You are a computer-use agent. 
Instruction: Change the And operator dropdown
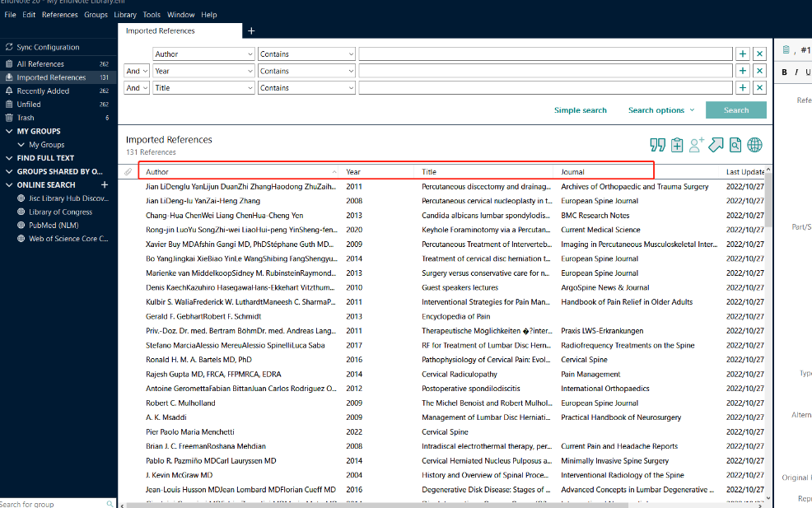(137, 71)
